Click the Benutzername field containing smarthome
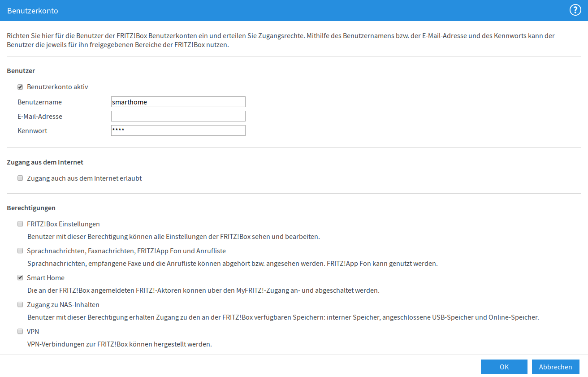The image size is (588, 377). pos(178,102)
